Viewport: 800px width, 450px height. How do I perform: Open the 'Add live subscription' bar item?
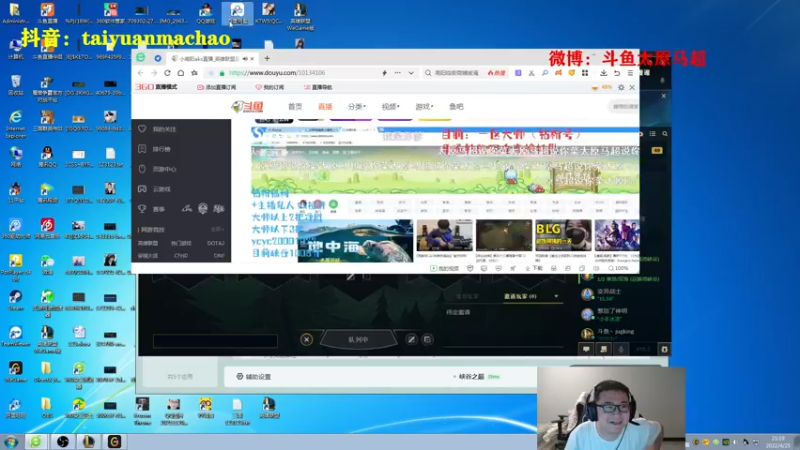pyautogui.click(x=216, y=87)
